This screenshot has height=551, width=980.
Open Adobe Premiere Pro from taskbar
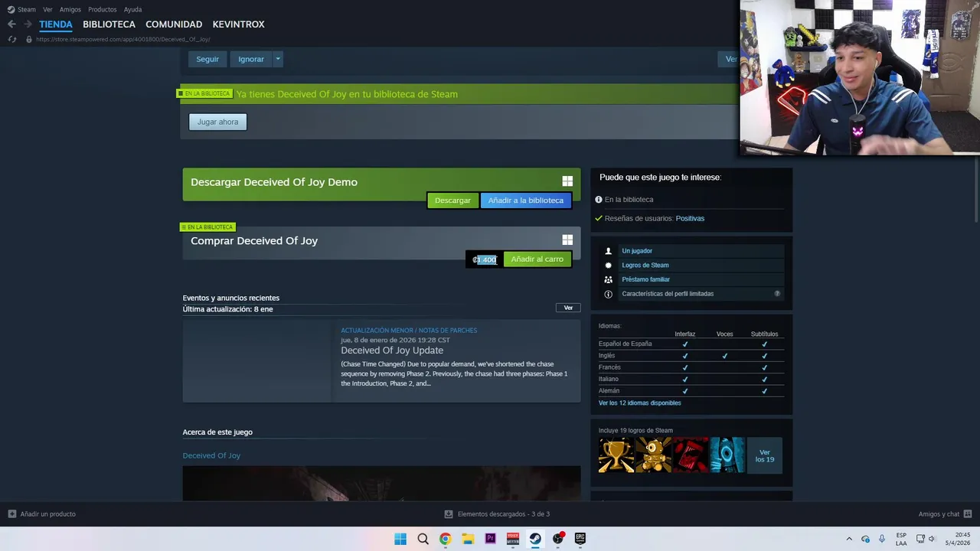(490, 539)
